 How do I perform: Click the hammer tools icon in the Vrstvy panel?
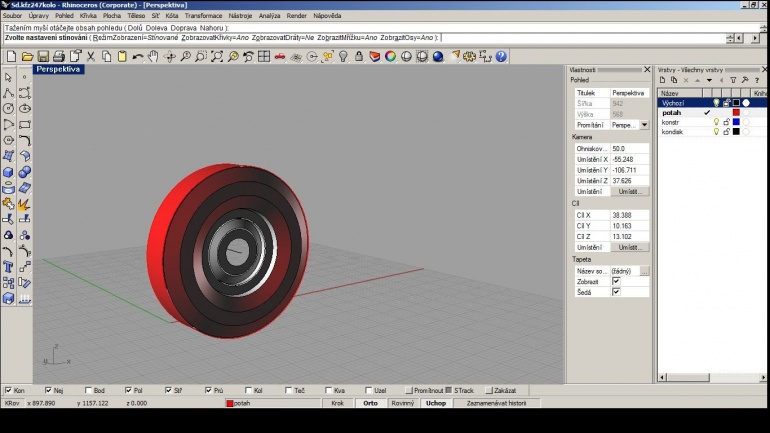tap(745, 80)
